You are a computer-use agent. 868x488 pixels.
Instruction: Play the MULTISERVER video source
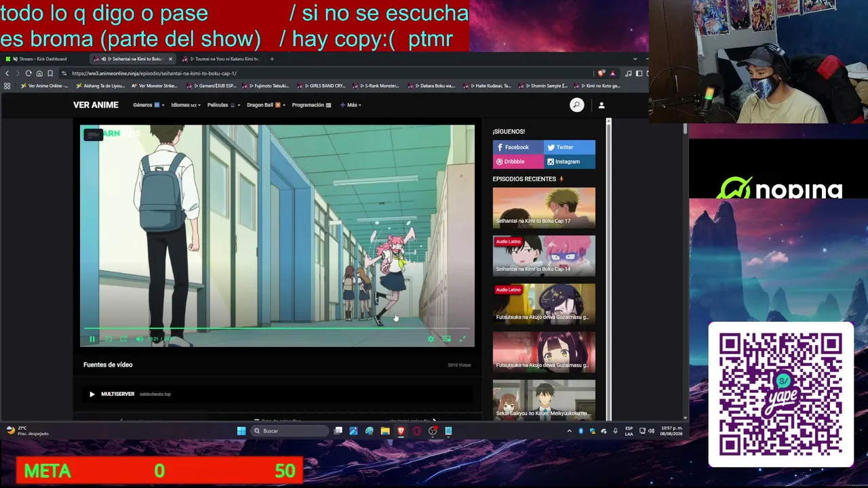point(277,394)
